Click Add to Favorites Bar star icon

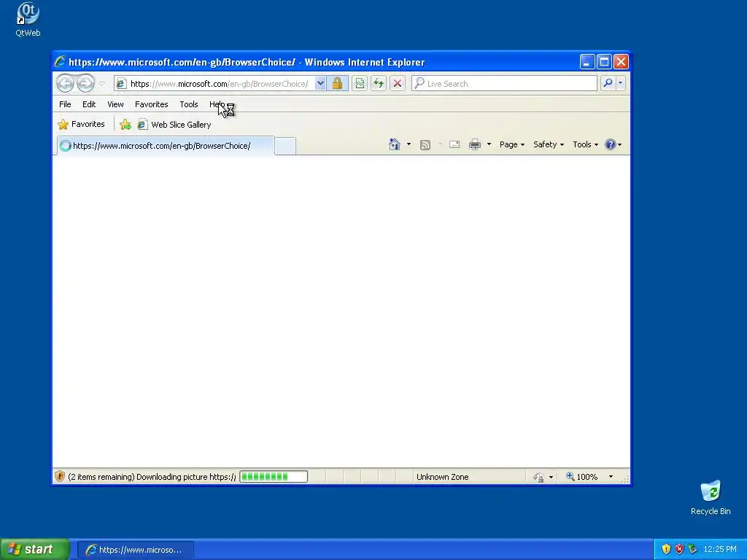(125, 125)
